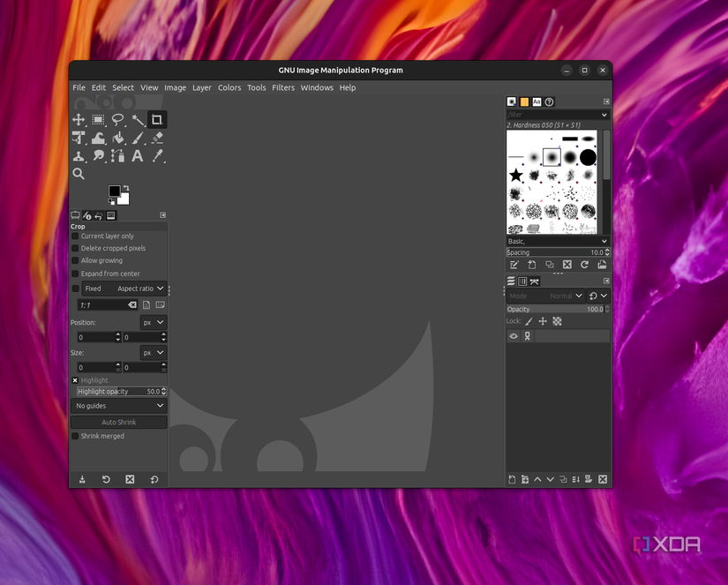Click the Auto Shrink button
Viewport: 728px width, 585px height.
[119, 422]
